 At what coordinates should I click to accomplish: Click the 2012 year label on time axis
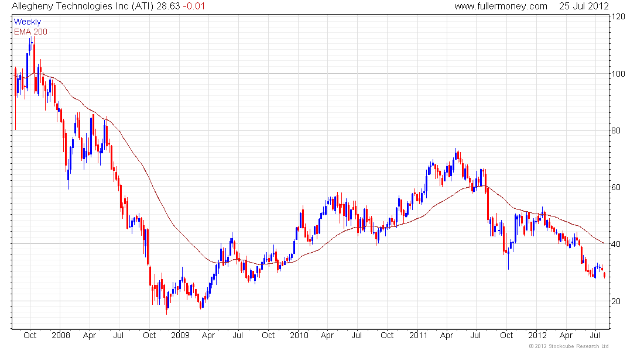[x=537, y=335]
